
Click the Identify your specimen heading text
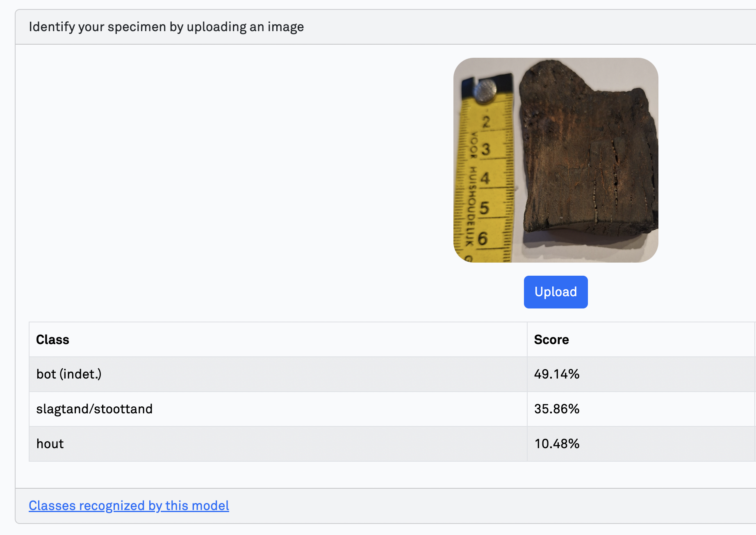166,27
